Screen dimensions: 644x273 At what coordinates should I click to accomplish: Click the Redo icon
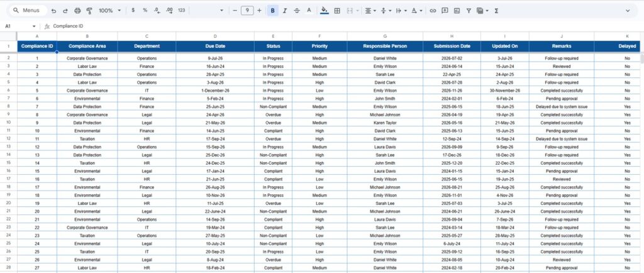(65, 11)
